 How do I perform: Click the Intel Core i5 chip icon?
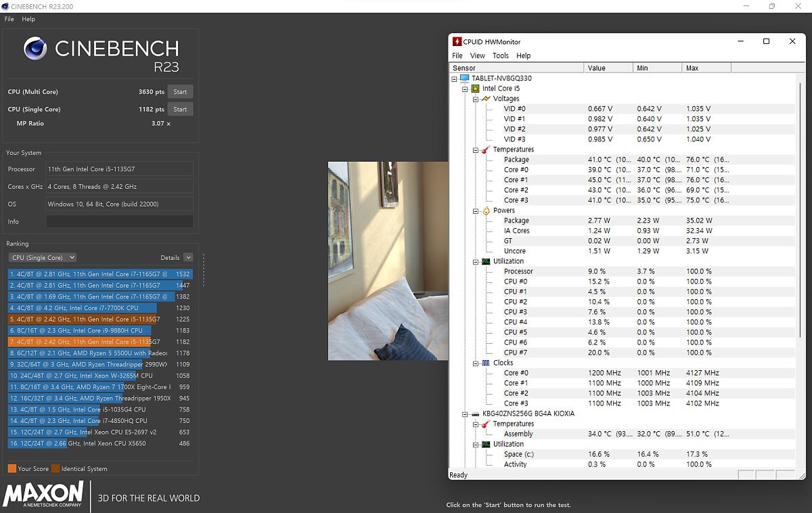tap(475, 89)
